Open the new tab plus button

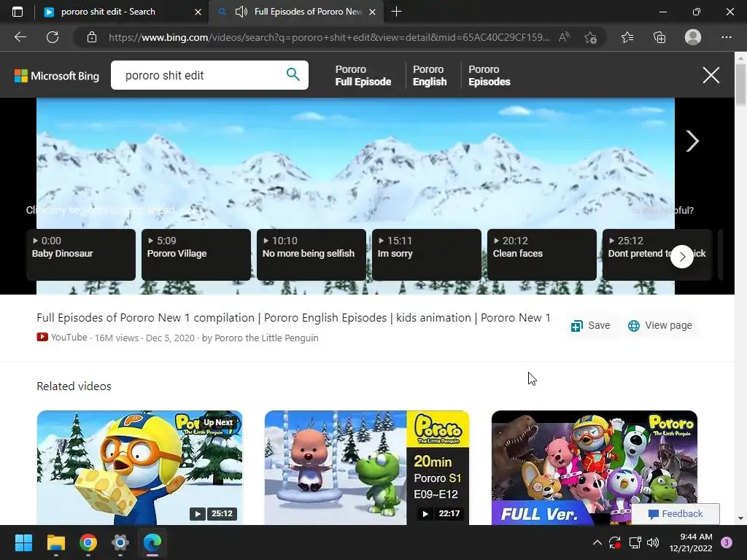click(x=396, y=12)
